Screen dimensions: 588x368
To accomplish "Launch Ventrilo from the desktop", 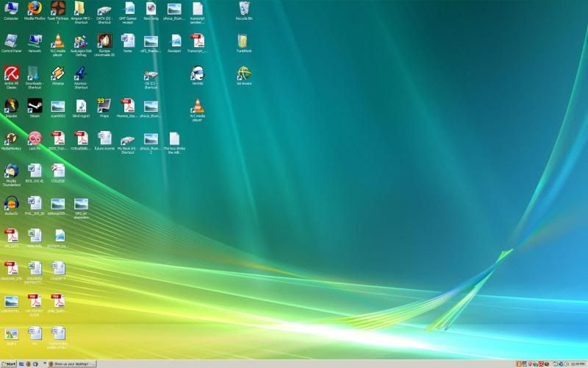I will point(197,75).
